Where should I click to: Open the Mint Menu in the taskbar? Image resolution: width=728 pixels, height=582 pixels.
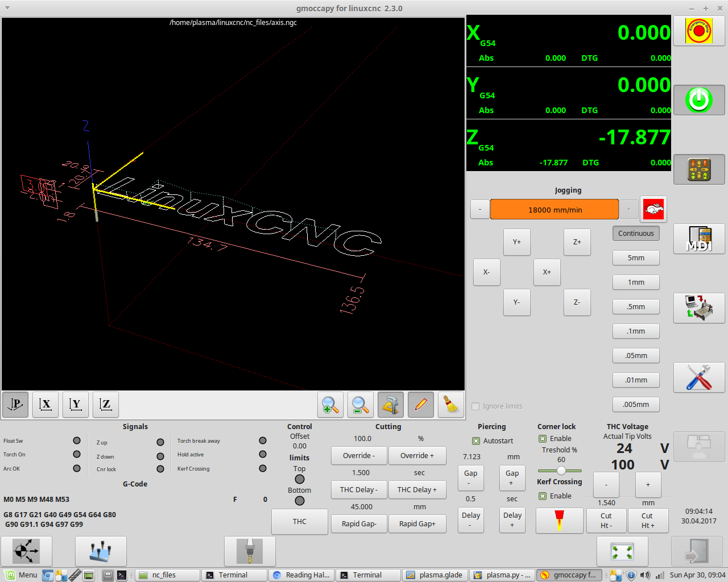pyautogui.click(x=19, y=575)
